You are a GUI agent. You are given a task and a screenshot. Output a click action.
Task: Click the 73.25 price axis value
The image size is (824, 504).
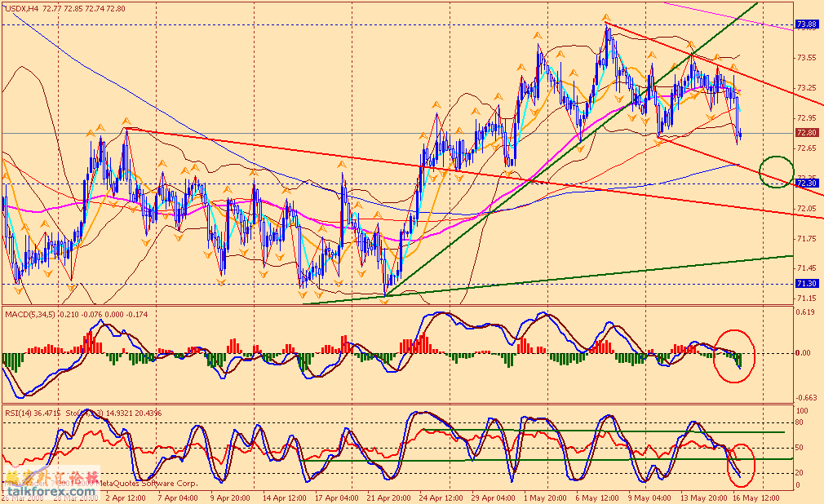click(x=807, y=88)
